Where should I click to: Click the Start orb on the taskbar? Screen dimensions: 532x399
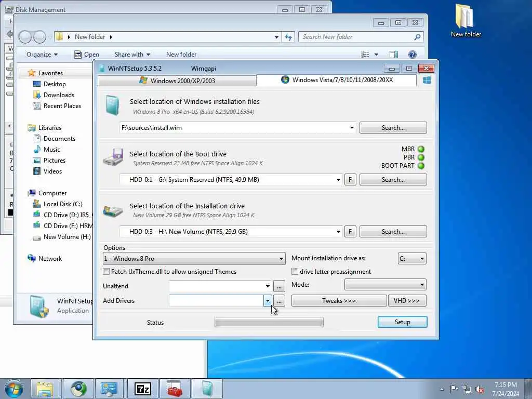14,389
